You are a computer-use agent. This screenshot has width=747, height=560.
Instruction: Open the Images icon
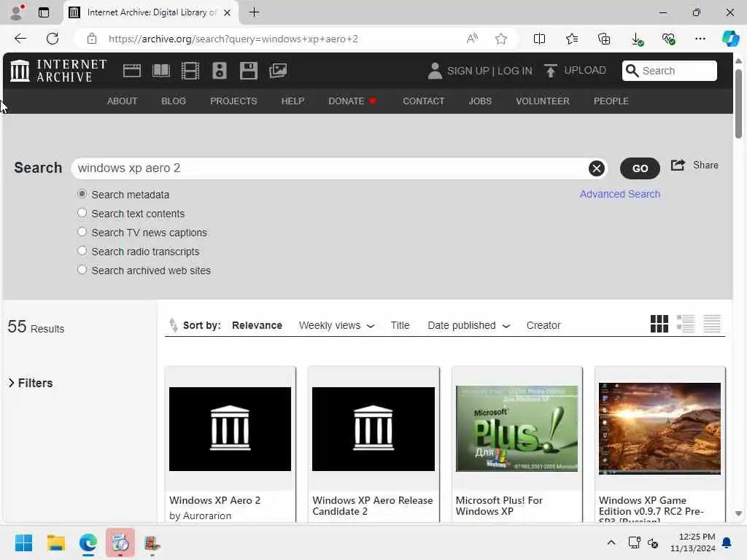(x=278, y=71)
